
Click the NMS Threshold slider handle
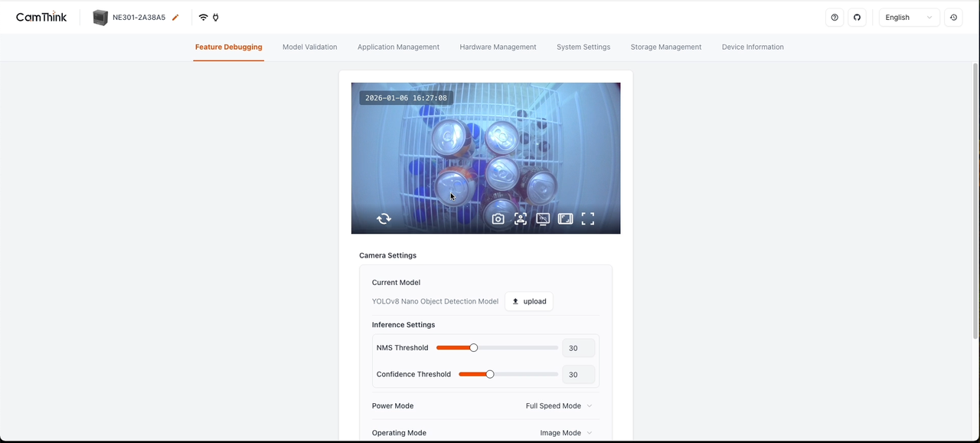(474, 348)
